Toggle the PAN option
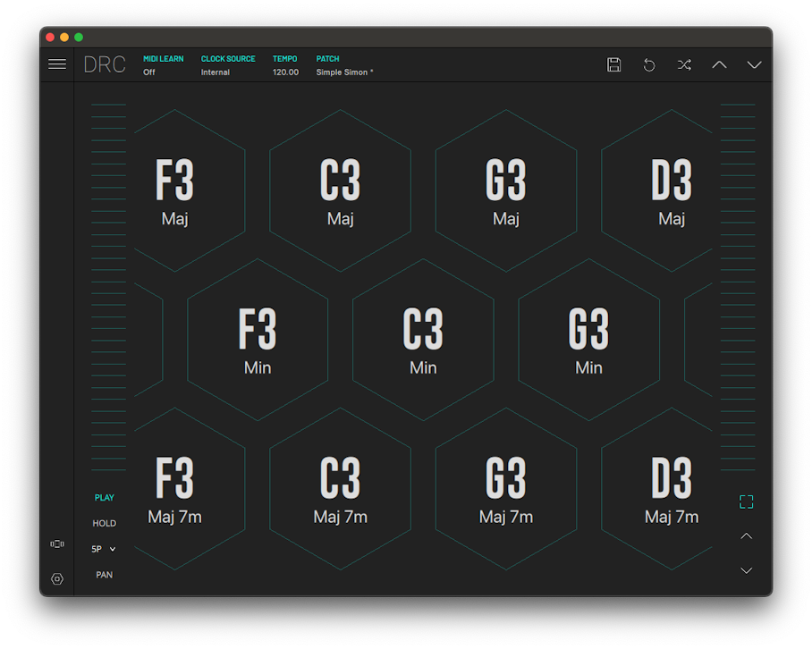812x649 pixels. pos(105,575)
